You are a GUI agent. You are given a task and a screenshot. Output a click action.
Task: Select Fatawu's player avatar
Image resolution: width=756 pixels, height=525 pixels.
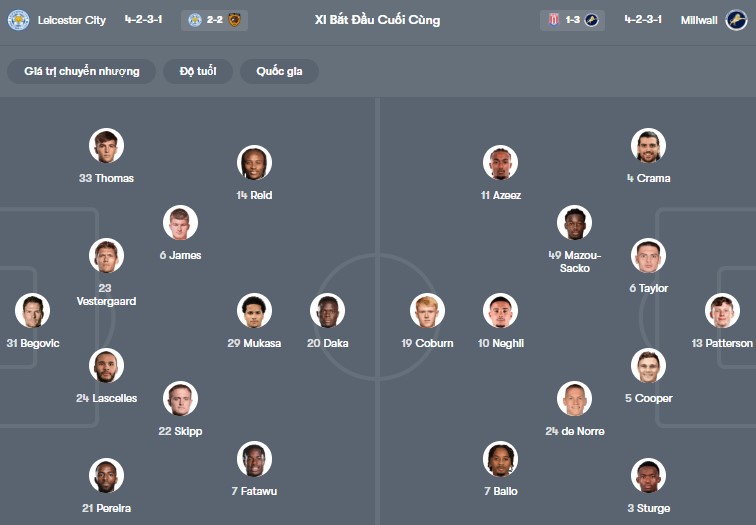click(254, 459)
